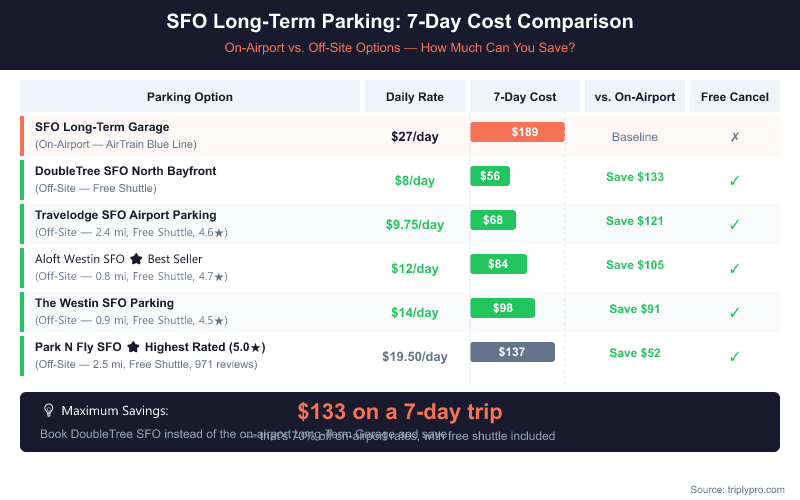The width and height of the screenshot is (800, 500).
Task: Click the 7-Day Cost column header
Action: tap(525, 97)
